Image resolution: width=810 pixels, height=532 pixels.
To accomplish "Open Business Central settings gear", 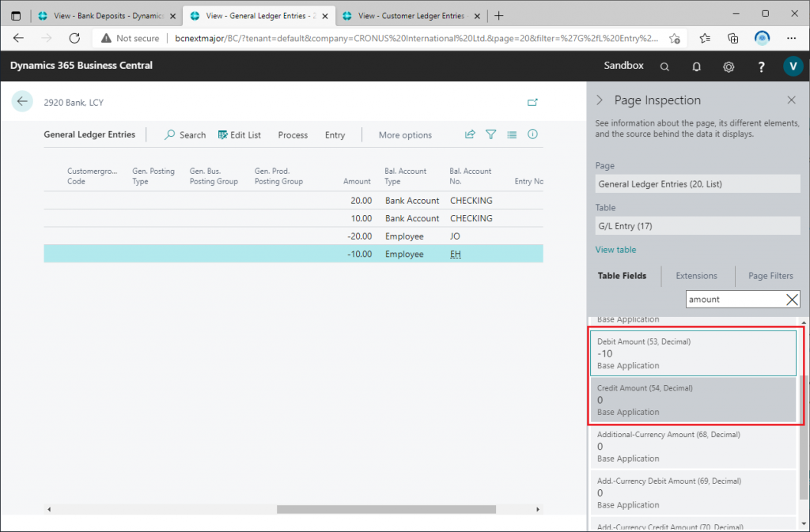I will (729, 66).
